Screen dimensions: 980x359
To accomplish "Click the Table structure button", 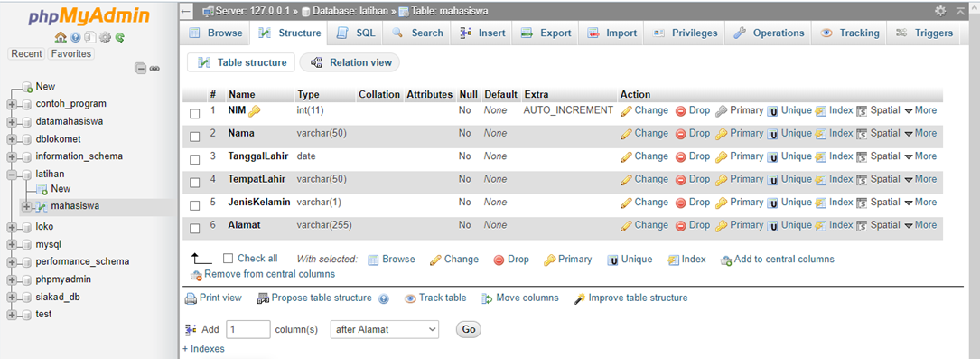I will tap(241, 62).
